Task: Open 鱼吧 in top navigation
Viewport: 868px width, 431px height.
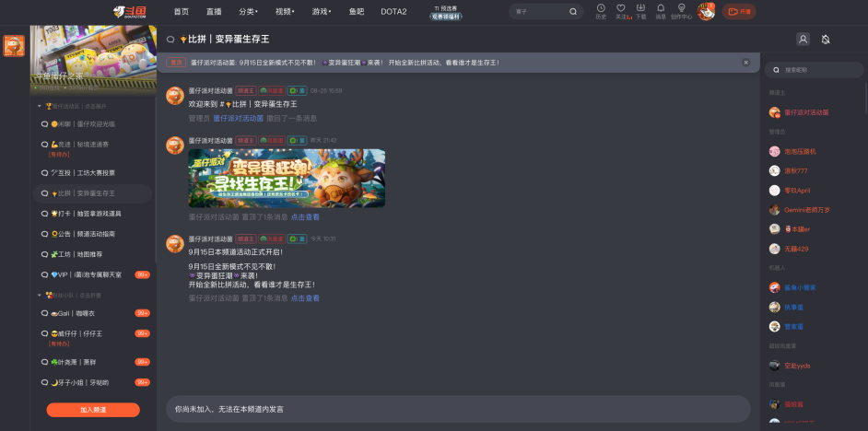Action: 357,12
